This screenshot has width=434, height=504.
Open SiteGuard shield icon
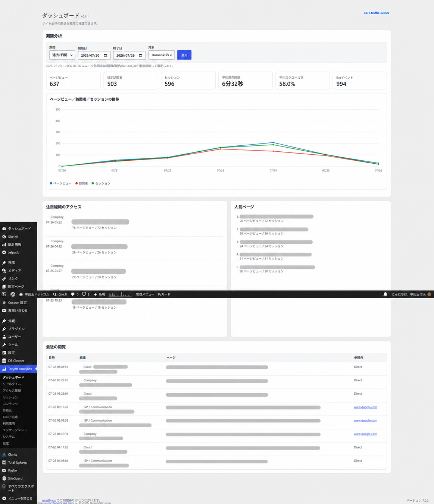coord(4,478)
